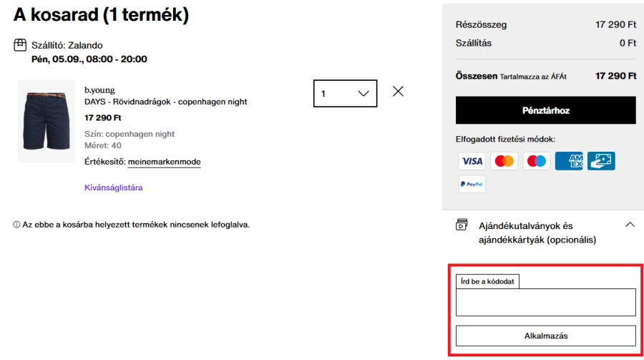Open the navy shorts product thumbnail
644x360 pixels.
click(x=47, y=121)
